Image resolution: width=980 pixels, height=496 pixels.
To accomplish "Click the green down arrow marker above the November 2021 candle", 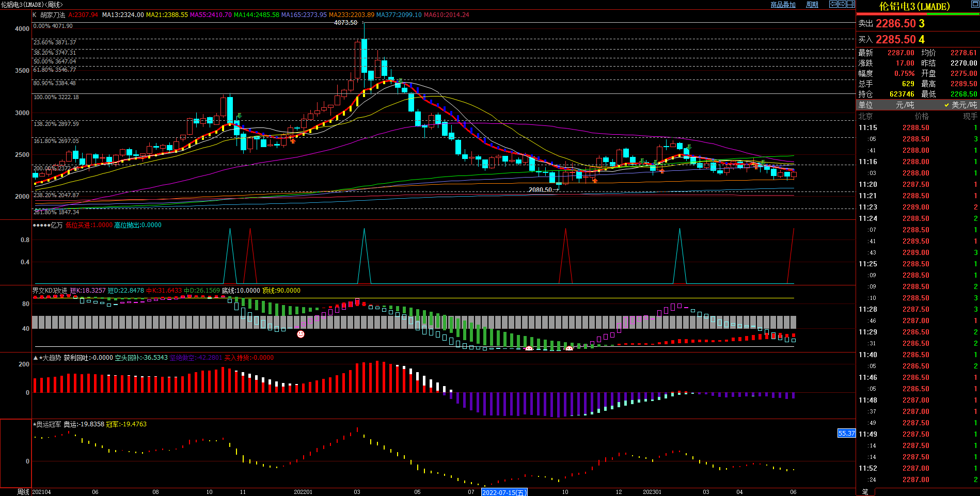I will tap(239, 116).
